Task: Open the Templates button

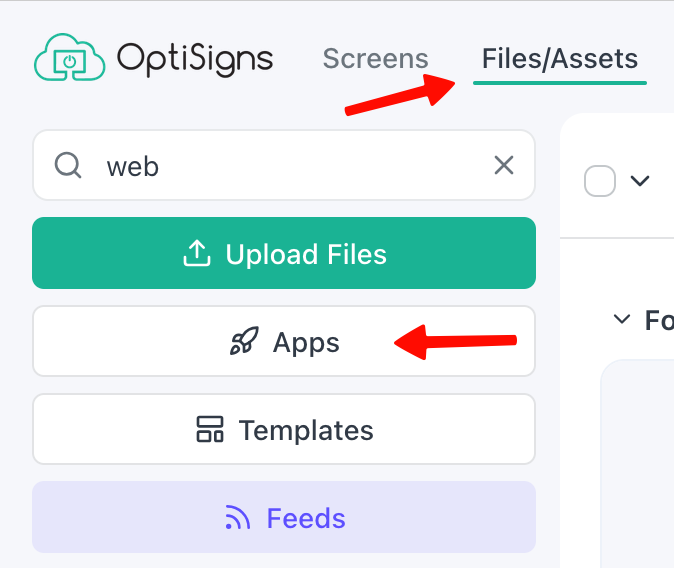Action: pyautogui.click(x=284, y=429)
